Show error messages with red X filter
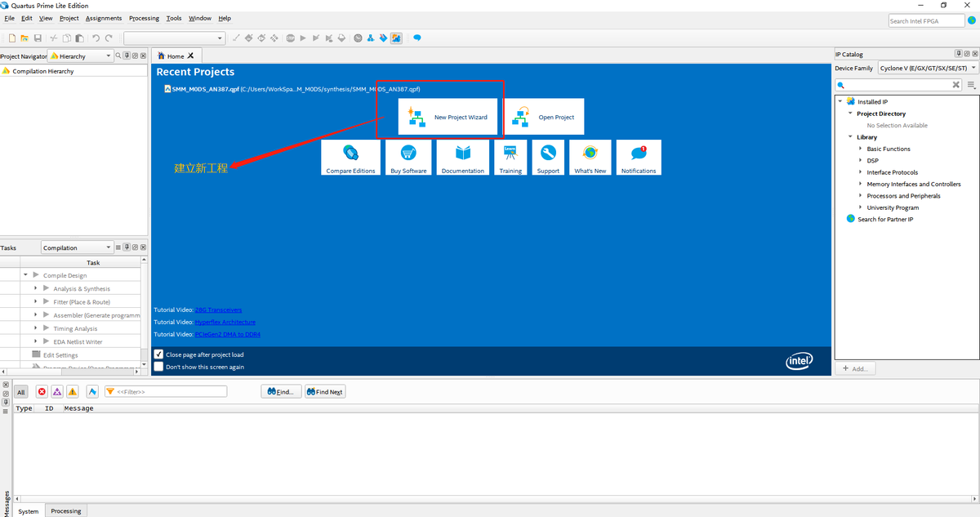 [42, 392]
